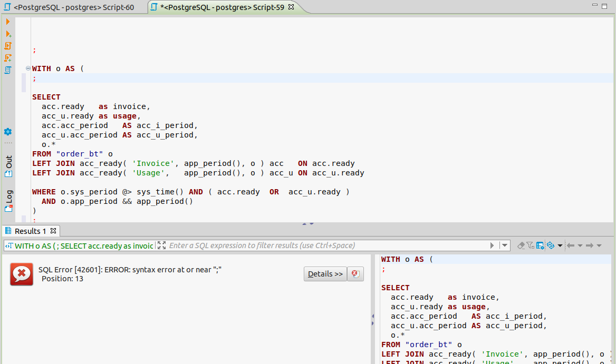The height and width of the screenshot is (364, 616).
Task: Run the entire SQL script
Action: [7, 46]
